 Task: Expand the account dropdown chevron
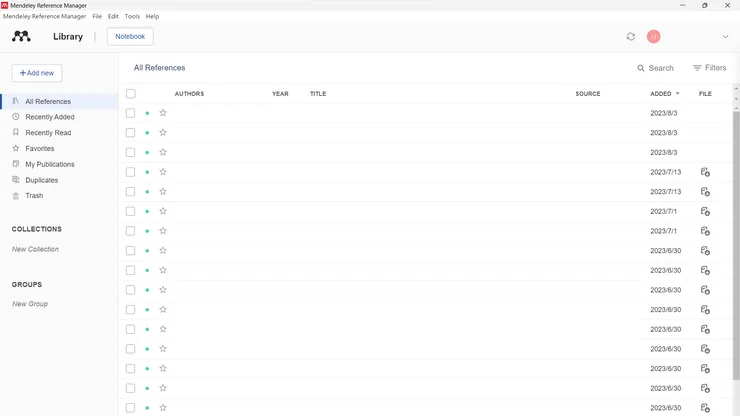click(725, 37)
